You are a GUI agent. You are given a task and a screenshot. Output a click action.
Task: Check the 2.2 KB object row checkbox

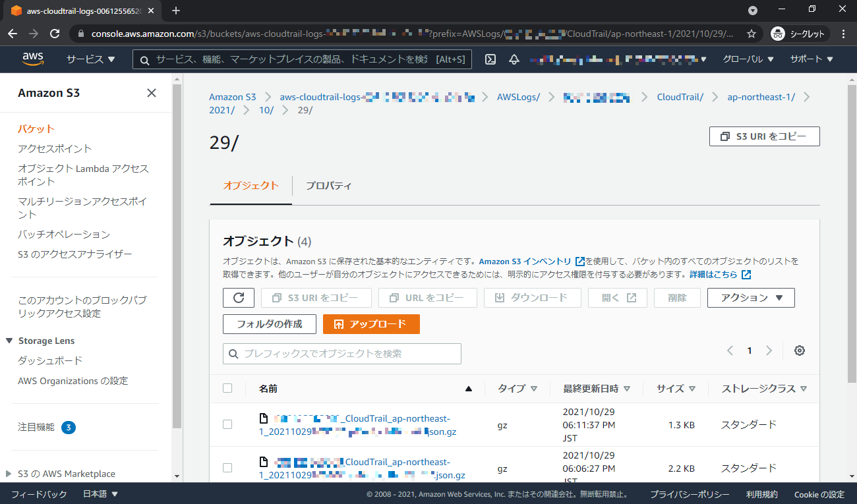point(227,468)
